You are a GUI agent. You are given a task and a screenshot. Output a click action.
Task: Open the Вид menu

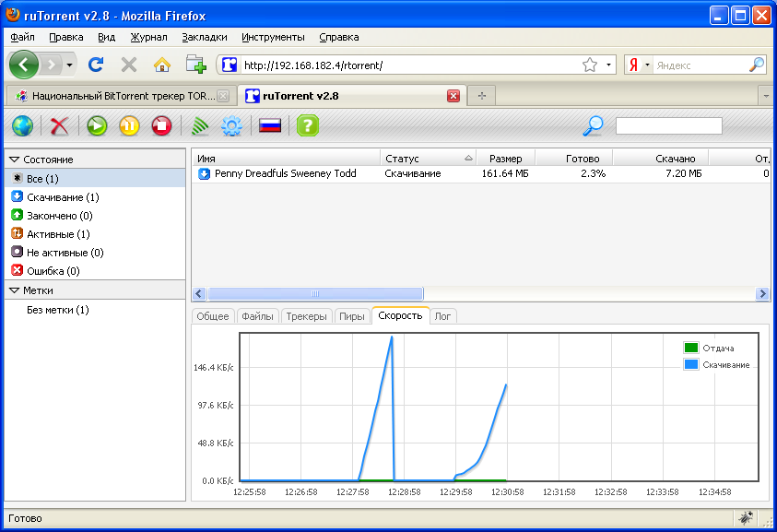click(106, 37)
